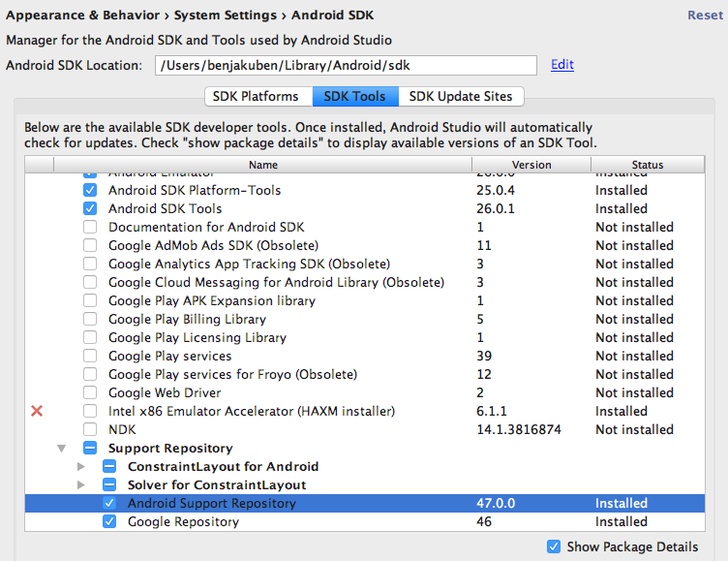The height and width of the screenshot is (561, 728).
Task: Toggle Solver for ConstraintLayout checkbox
Action: click(x=109, y=484)
